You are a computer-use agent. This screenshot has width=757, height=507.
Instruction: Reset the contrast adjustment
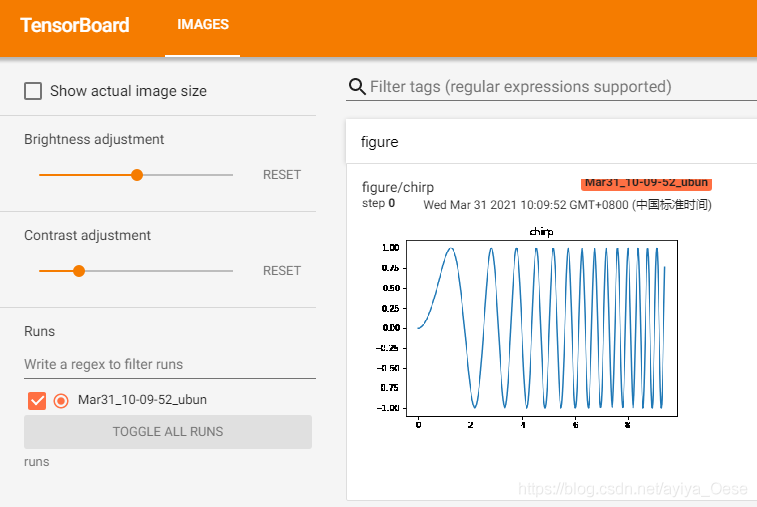pos(281,270)
